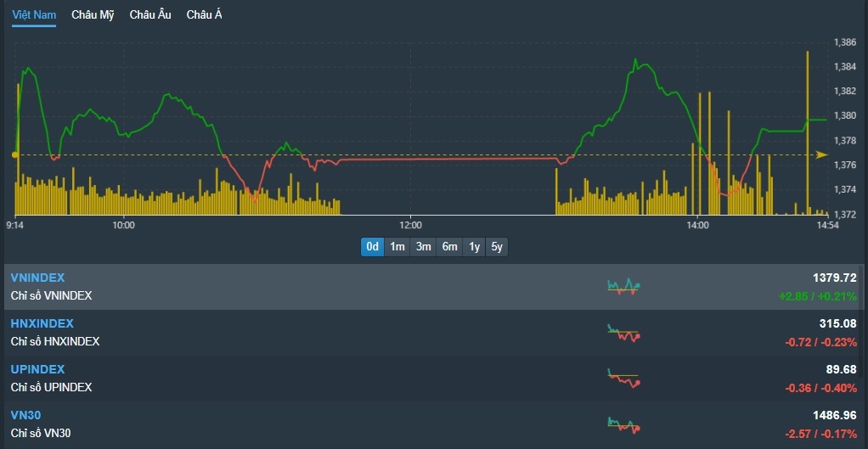Image resolution: width=868 pixels, height=449 pixels.
Task: Show the 5y chart range
Action: (497, 247)
